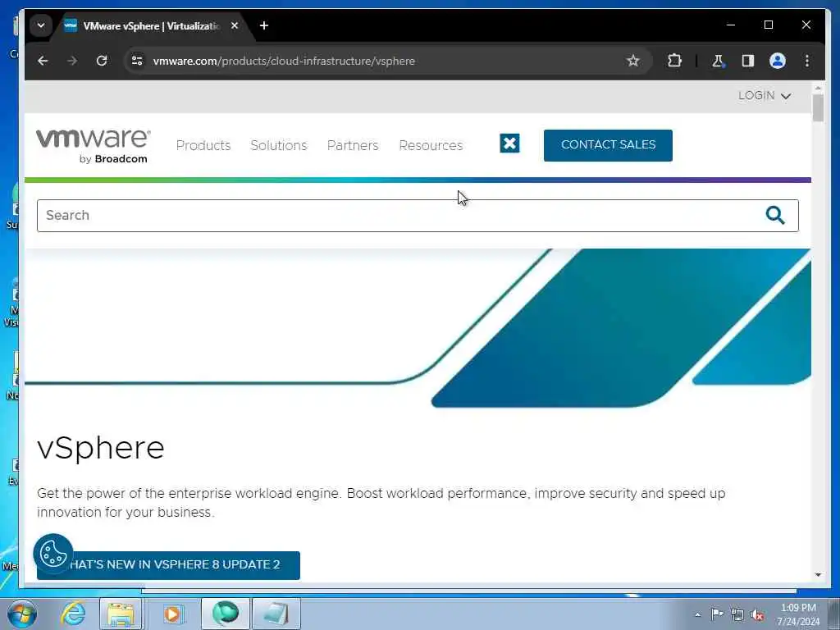Screen dimensions: 840x630
Task: Open the Products menu
Action: pos(203,145)
